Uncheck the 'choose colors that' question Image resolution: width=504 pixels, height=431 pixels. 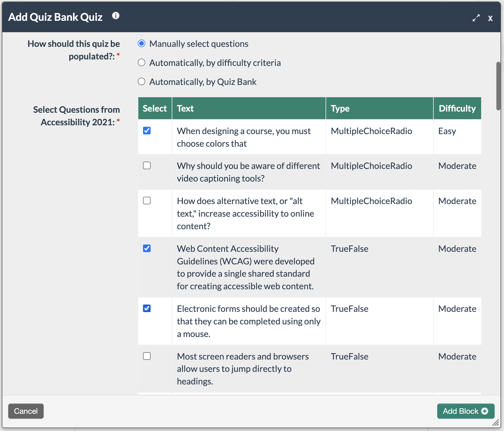point(147,131)
